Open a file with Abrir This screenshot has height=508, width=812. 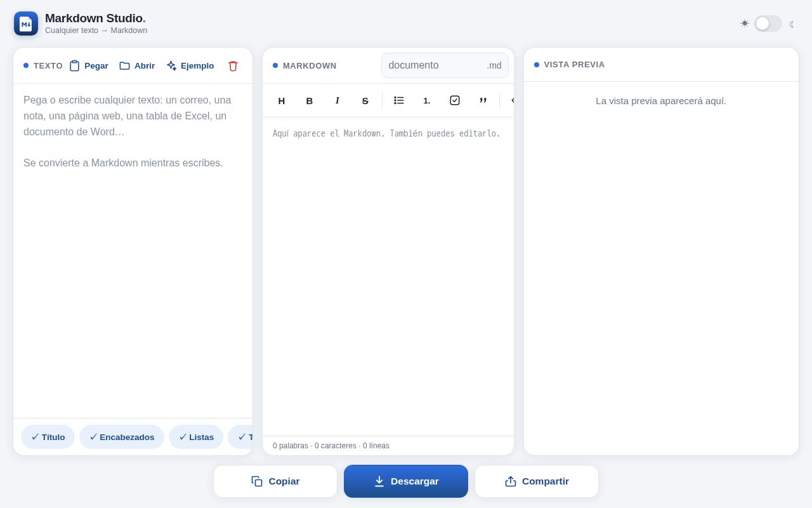click(x=137, y=65)
